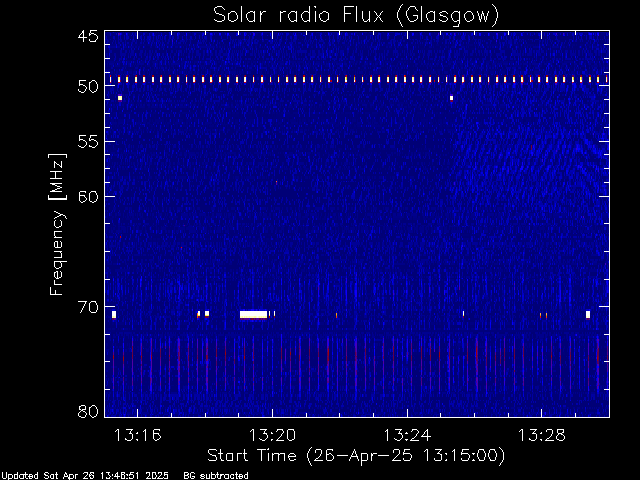640x480 pixels.
Task: Click the 'Updated Sat Apr 26' timestamp text
Action: point(85,476)
